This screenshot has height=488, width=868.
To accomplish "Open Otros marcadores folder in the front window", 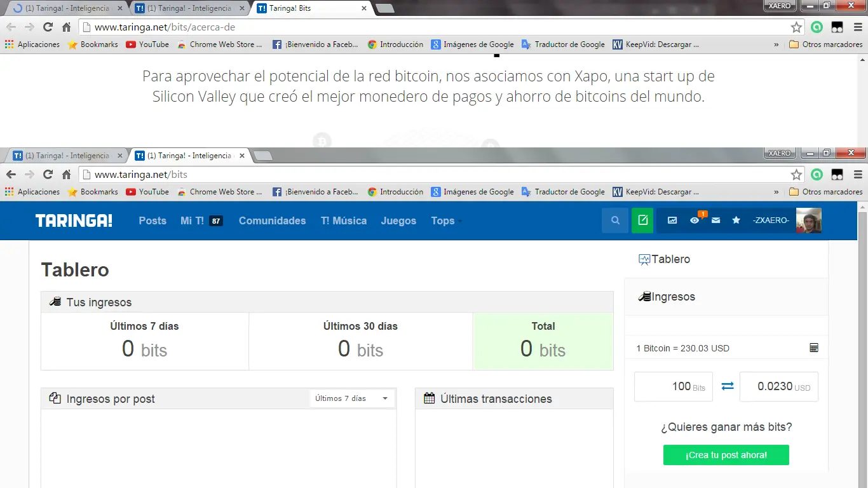I will click(x=826, y=192).
